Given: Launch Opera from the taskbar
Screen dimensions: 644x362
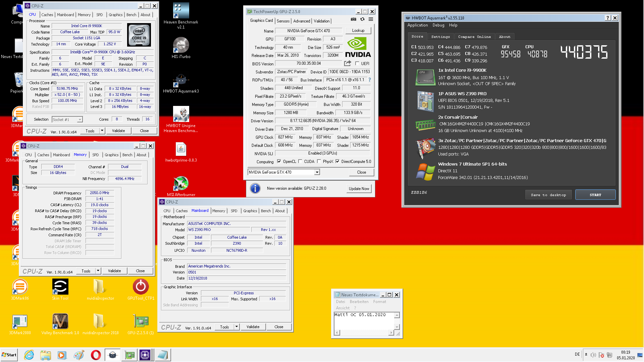Looking at the screenshot, I should (x=96, y=355).
